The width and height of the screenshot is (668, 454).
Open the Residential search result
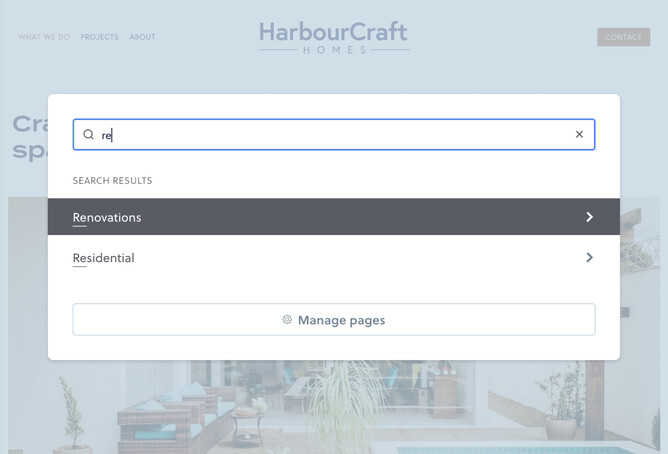(x=104, y=258)
